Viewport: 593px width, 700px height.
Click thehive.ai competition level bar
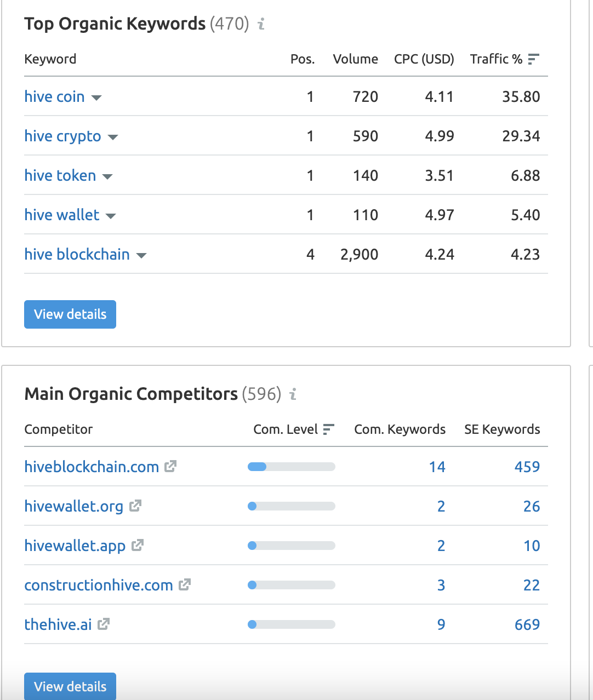tap(292, 624)
